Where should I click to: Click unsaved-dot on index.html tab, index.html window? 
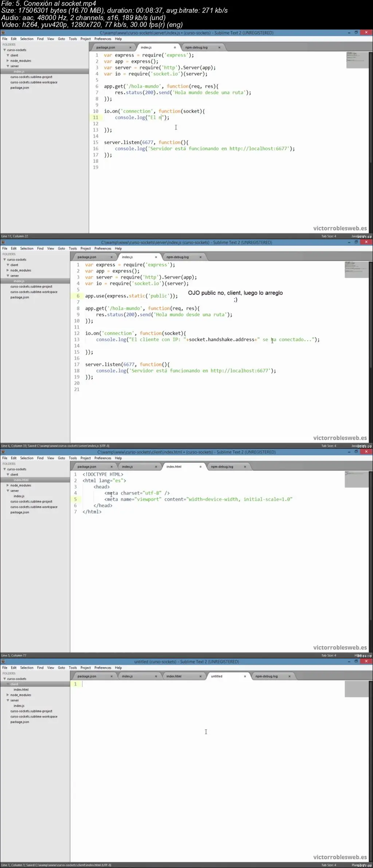(200, 467)
